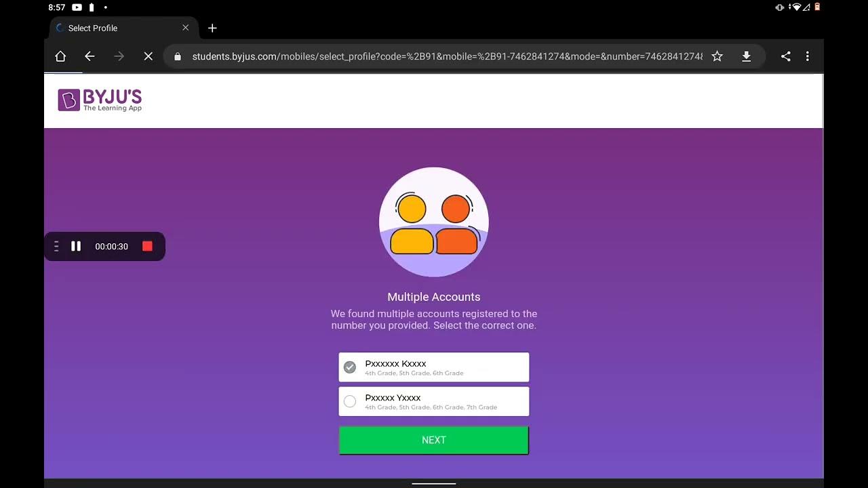Select the Pxxxxx Yxxxx account radio button
This screenshot has width=868, height=488.
click(350, 401)
